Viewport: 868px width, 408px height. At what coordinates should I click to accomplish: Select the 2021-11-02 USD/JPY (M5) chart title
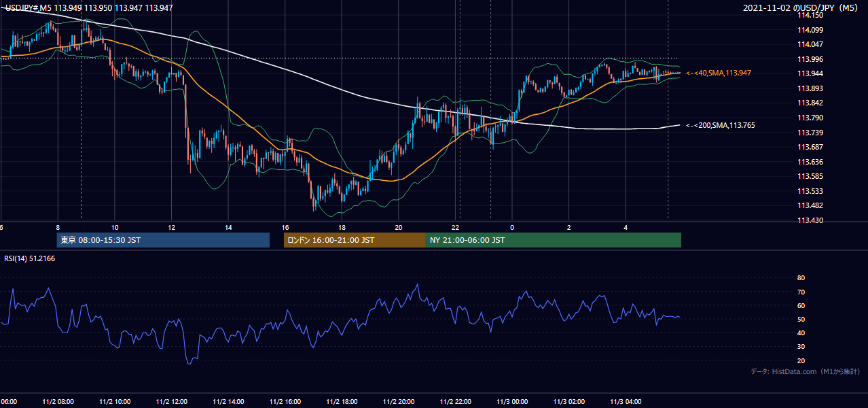click(x=801, y=7)
